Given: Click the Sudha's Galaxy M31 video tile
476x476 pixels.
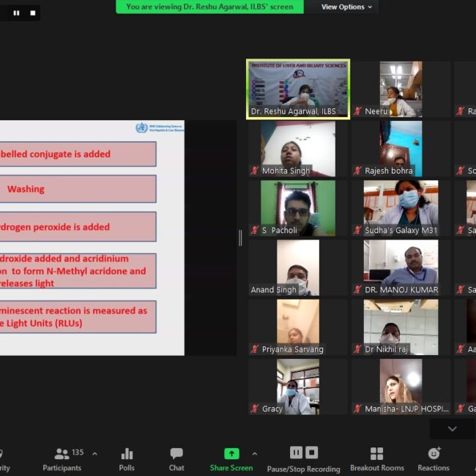Looking at the screenshot, I should [401, 208].
